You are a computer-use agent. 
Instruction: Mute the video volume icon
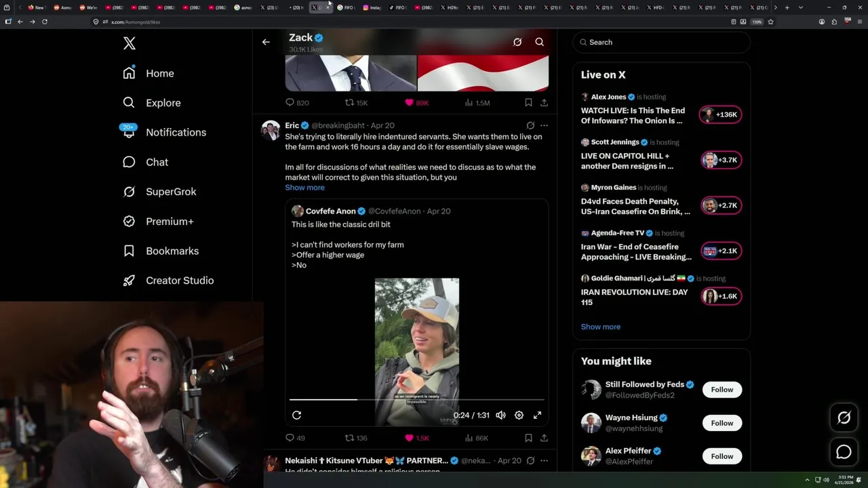tap(500, 415)
